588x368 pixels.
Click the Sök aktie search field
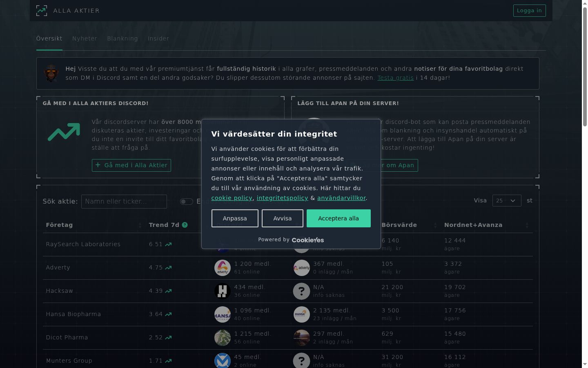[124, 202]
